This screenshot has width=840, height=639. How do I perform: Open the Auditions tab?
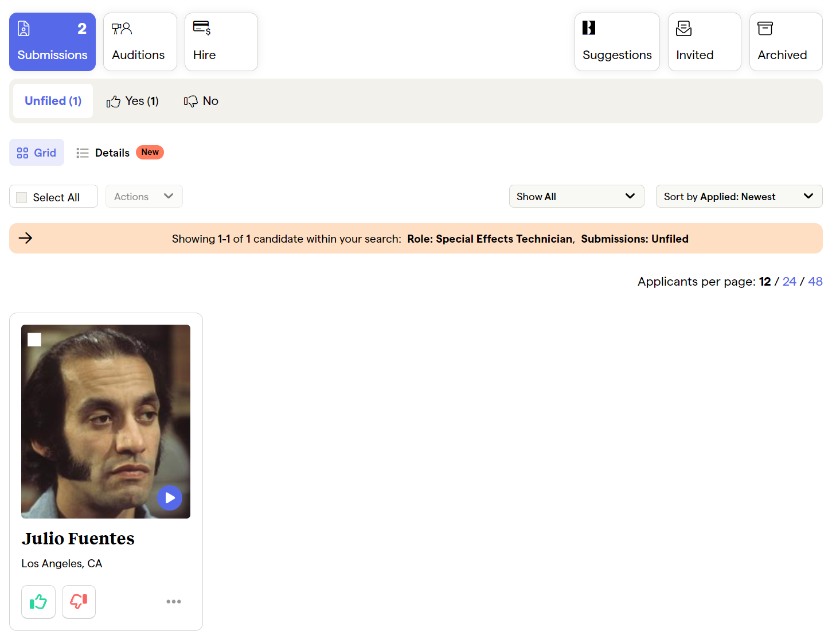pos(140,42)
